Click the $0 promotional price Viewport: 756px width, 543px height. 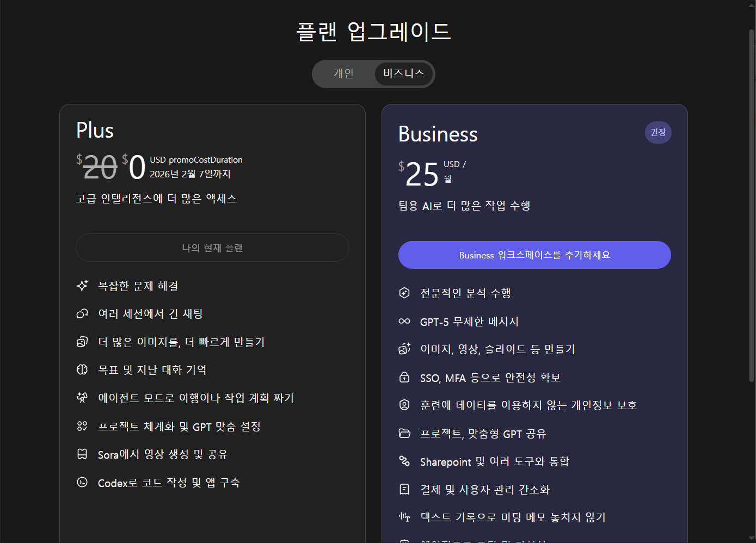point(134,166)
